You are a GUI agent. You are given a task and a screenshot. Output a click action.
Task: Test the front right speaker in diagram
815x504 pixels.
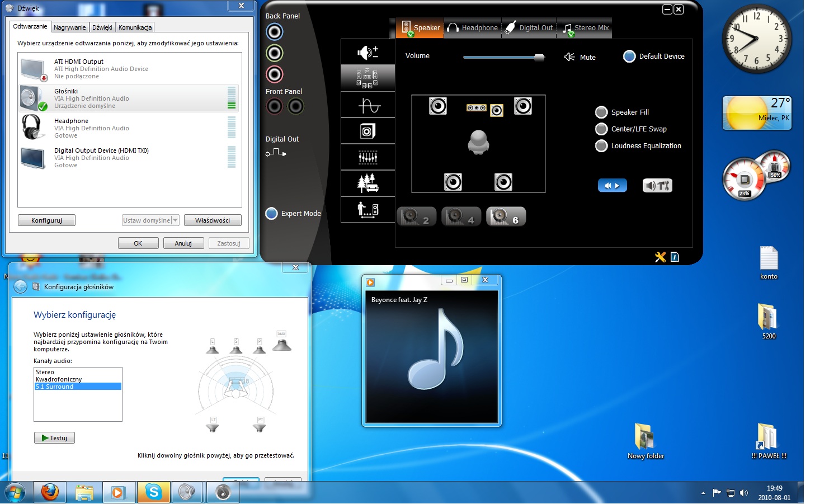click(x=523, y=106)
